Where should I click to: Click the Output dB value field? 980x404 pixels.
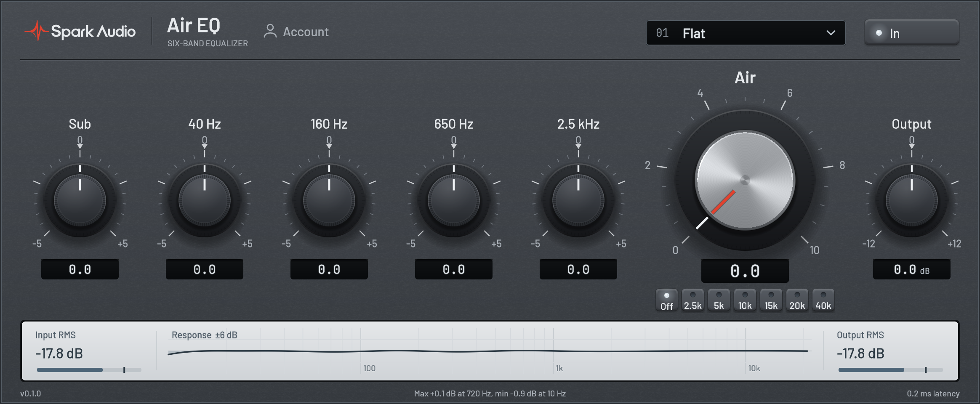(x=912, y=269)
